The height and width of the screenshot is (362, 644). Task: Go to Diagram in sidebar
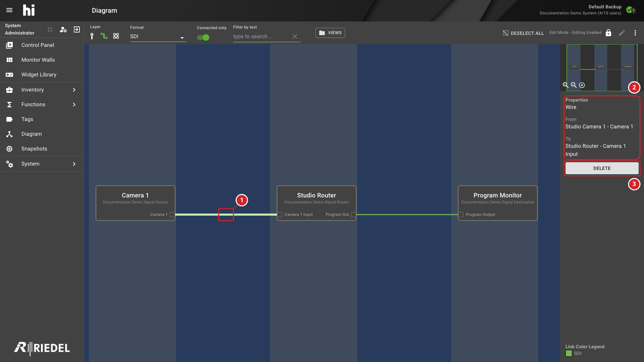[x=42, y=134]
